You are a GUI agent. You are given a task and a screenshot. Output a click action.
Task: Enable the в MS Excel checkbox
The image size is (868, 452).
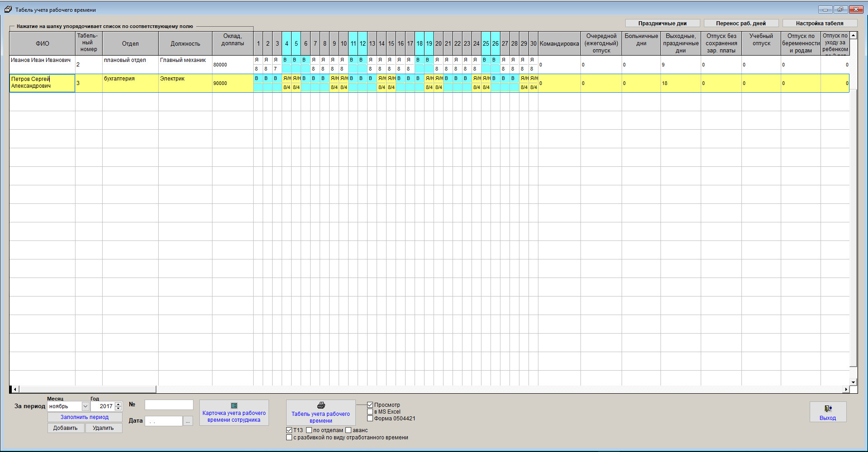pos(370,412)
